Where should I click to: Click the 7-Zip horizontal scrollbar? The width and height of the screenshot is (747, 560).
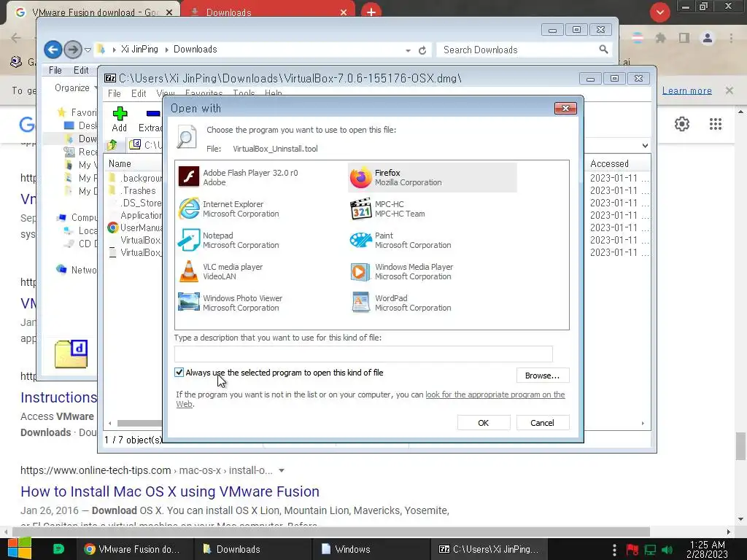139,423
